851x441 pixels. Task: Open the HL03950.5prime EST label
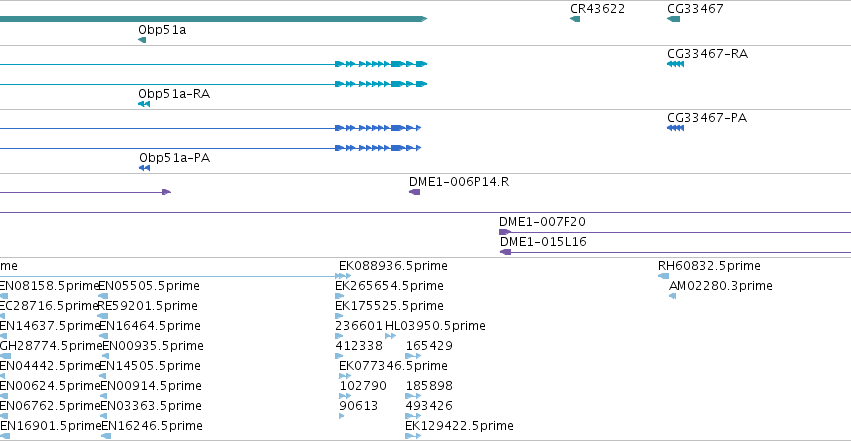435,325
